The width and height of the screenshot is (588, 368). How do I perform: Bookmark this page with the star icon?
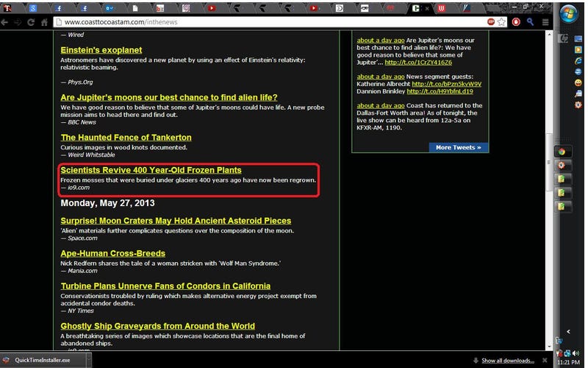[x=501, y=22]
